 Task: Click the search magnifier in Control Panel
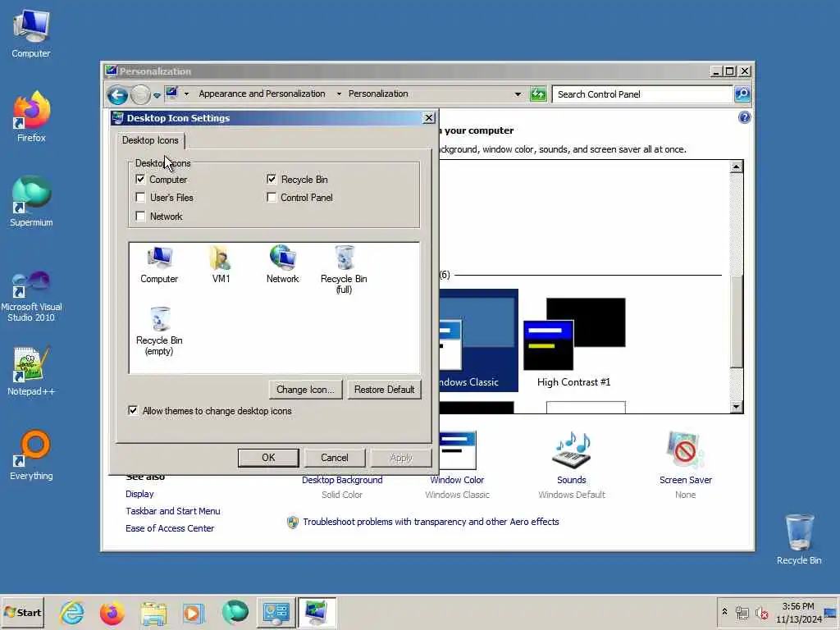coord(742,94)
